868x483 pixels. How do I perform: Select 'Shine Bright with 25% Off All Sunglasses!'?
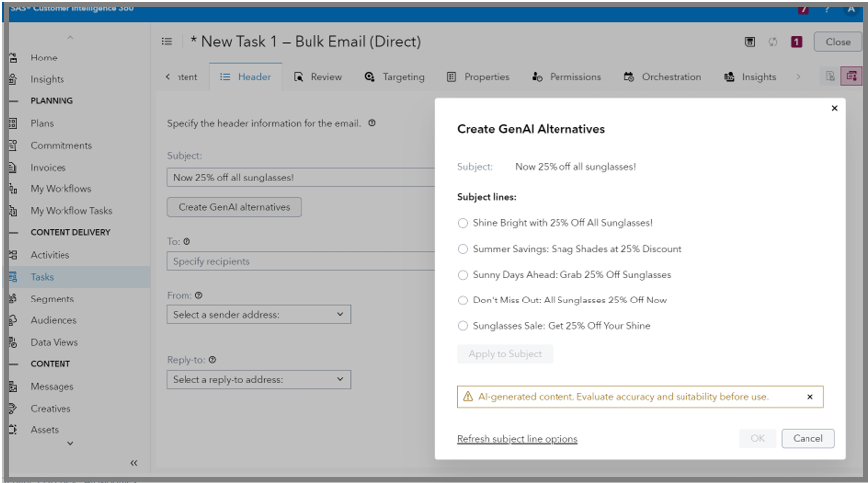(x=463, y=223)
